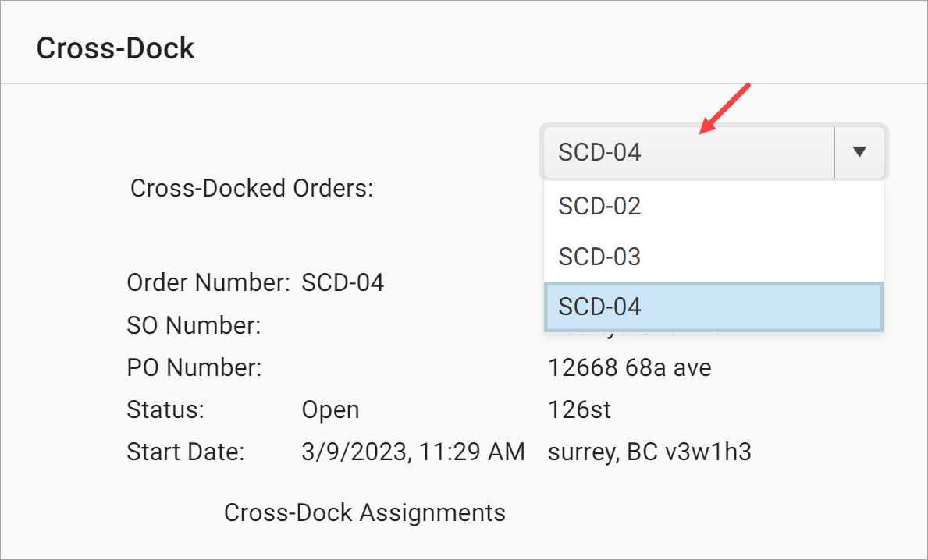Click the Cross-Docked Orders label
This screenshot has height=560, width=928.
pyautogui.click(x=251, y=188)
